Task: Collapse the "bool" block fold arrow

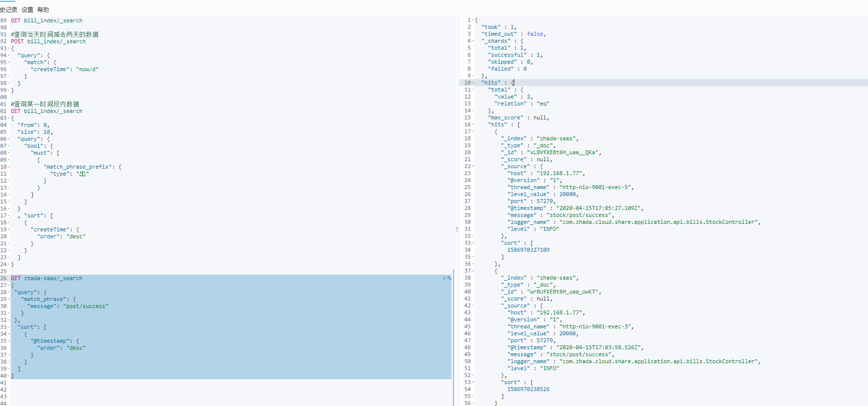Action: 8,146
